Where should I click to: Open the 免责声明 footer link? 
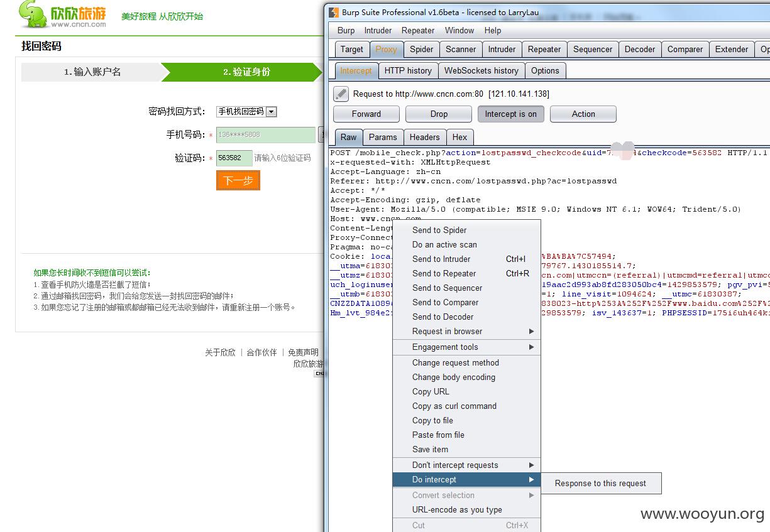(x=303, y=352)
